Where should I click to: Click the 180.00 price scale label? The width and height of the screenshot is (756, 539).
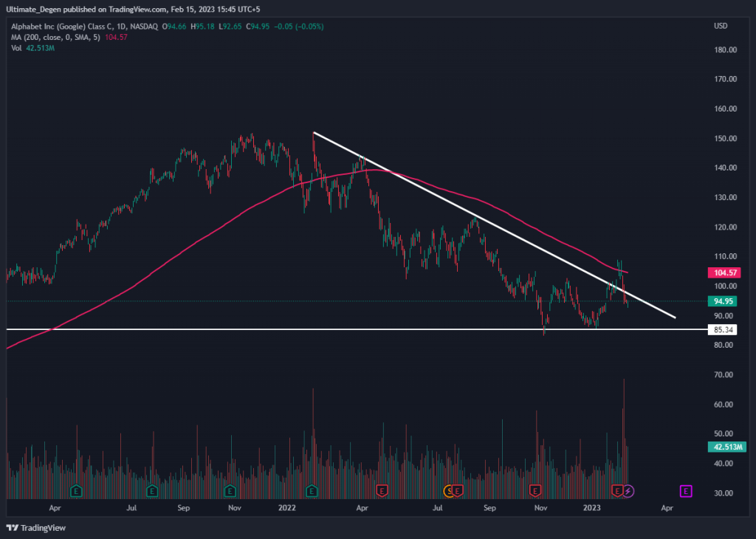click(x=726, y=49)
